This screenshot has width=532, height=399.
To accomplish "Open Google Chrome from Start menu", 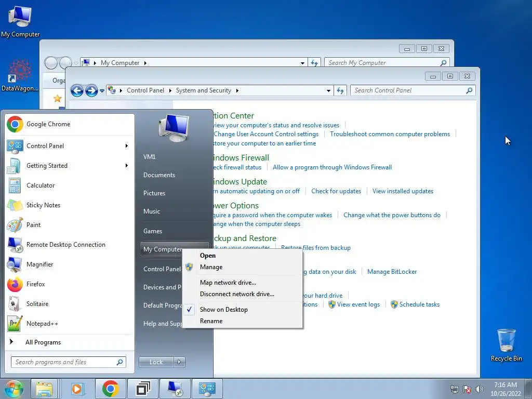I will coord(70,124).
